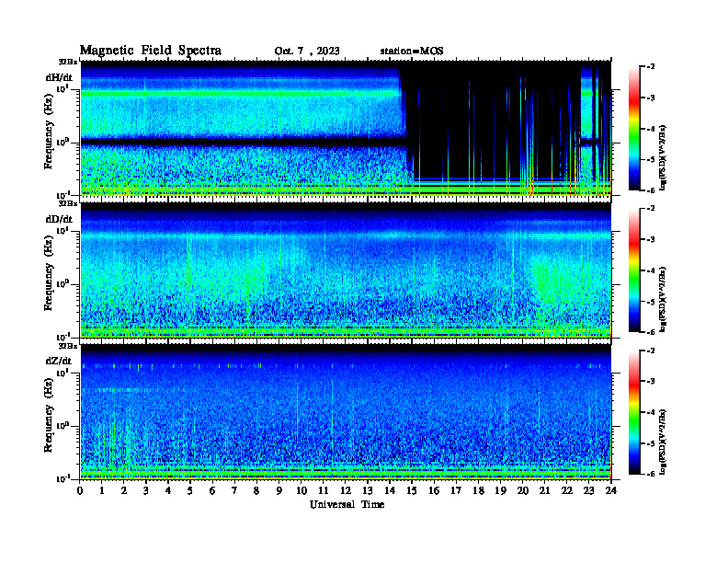728x563 pixels.
Task: Click the -5 value on dD/dt color scale
Action: (651, 302)
